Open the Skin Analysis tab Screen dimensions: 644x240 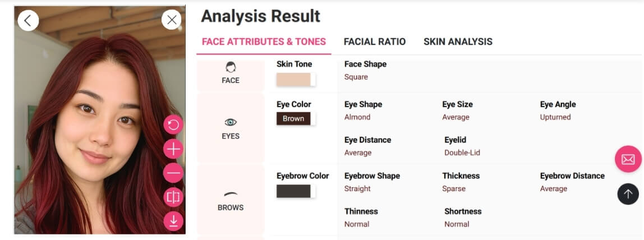(x=458, y=41)
